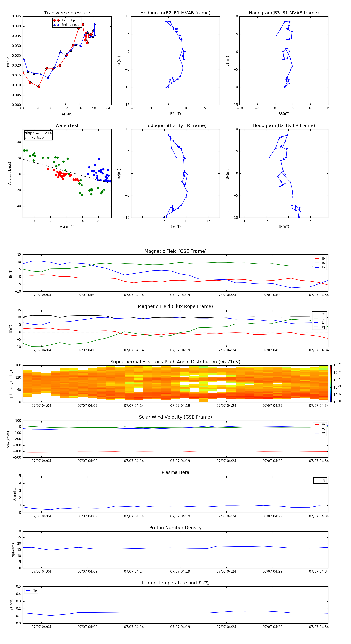The image size is (351, 644).
Task: Click 'Solar Wind Velocity (GSE Frame)' title
Action: 175,417
